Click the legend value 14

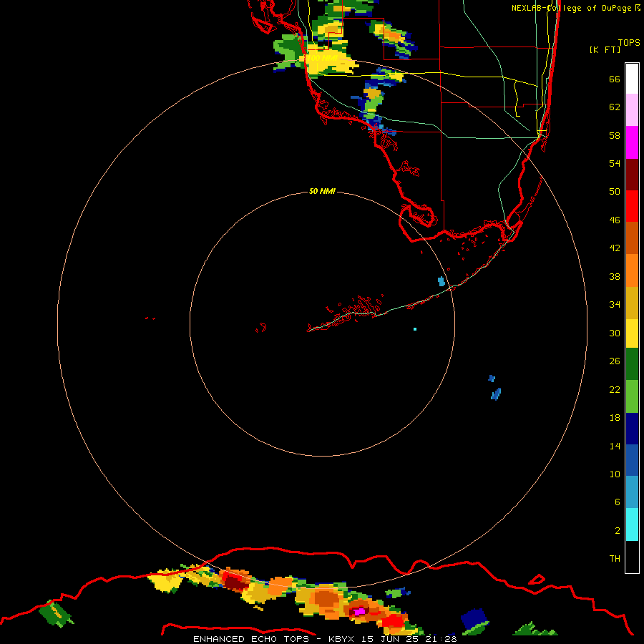tap(615, 446)
